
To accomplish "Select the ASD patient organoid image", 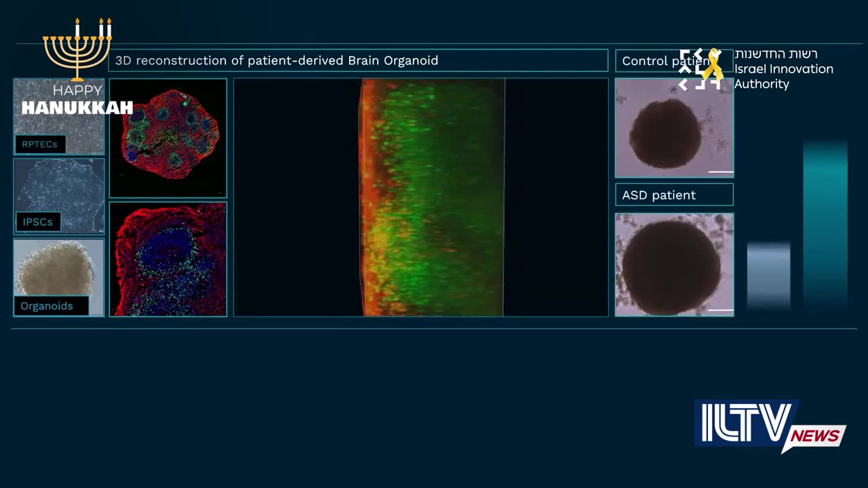I will click(x=674, y=264).
